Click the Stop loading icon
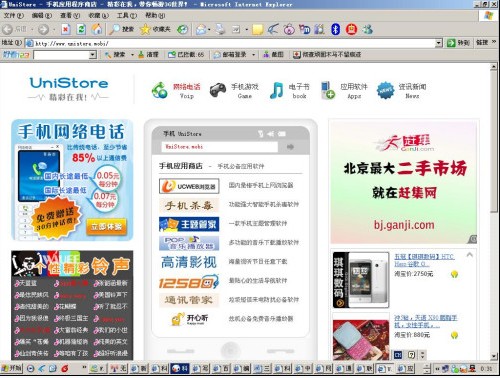Viewport: 500px width, 378px height. [x=66, y=29]
